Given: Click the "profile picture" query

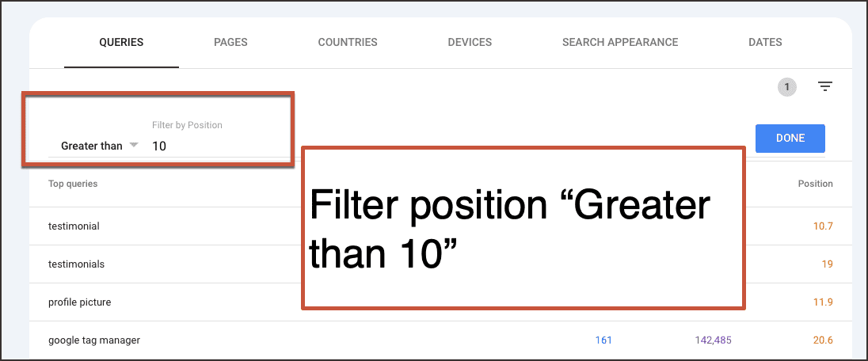Looking at the screenshot, I should click(79, 302).
